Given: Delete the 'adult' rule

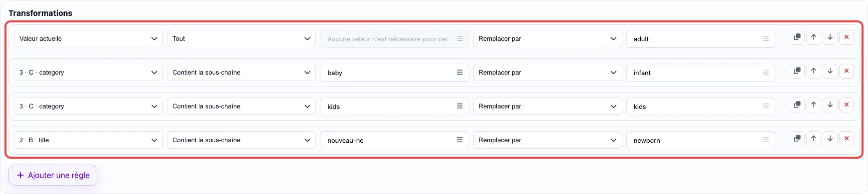Looking at the screenshot, I should 847,37.
